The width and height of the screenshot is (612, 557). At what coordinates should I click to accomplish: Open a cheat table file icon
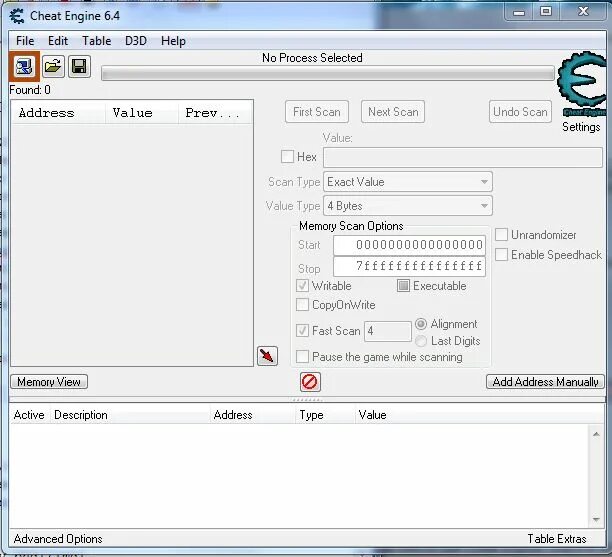click(x=53, y=66)
